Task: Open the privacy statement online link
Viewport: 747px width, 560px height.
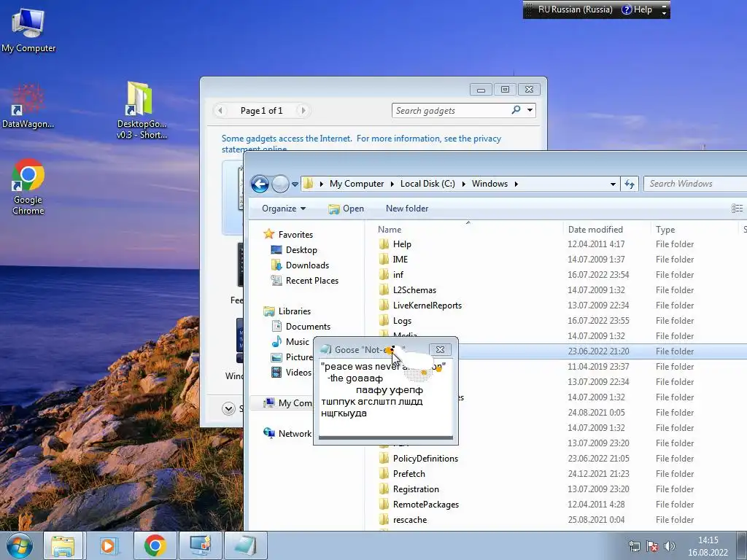Action: (x=361, y=144)
